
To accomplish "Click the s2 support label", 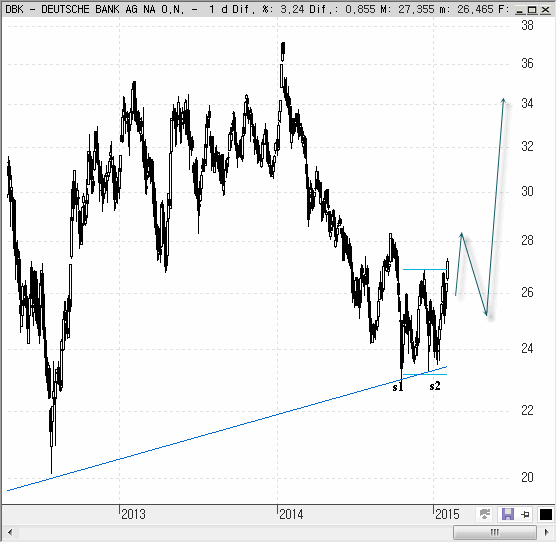I will tap(435, 386).
